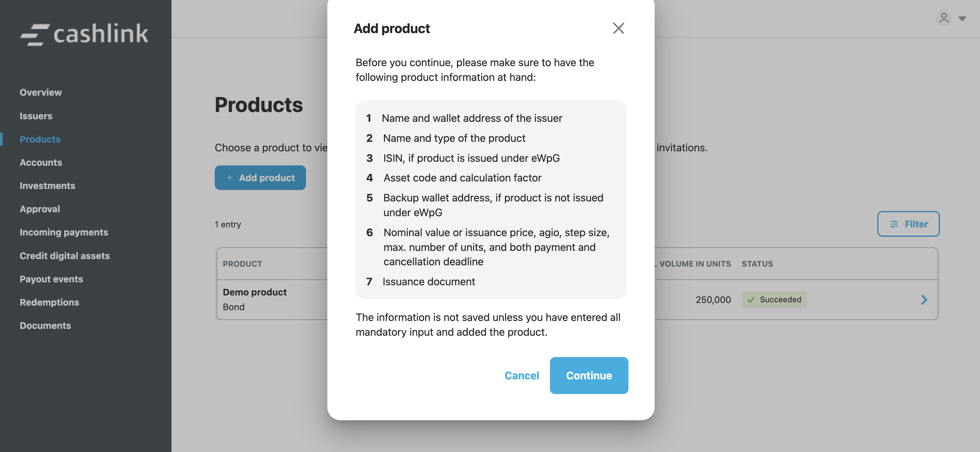Go to Issuers in sidebar
Image resolution: width=980 pixels, height=452 pixels.
(36, 116)
